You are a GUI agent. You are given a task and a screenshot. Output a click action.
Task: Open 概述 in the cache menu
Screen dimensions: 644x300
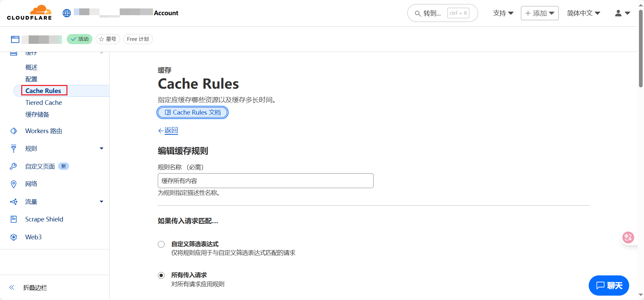(31, 67)
